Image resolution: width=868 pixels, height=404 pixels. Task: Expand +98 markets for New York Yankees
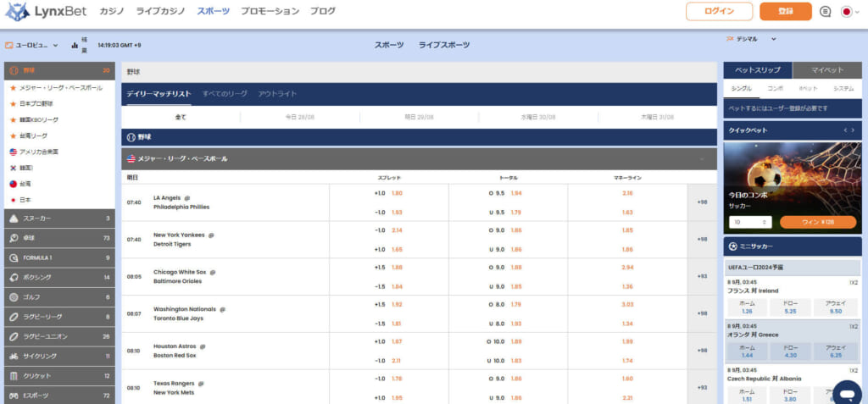[x=702, y=240]
